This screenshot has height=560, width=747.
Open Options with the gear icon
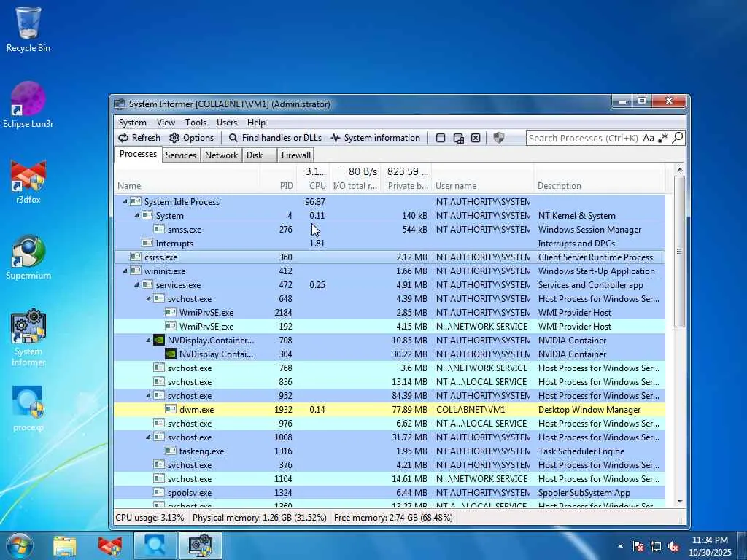(x=192, y=138)
